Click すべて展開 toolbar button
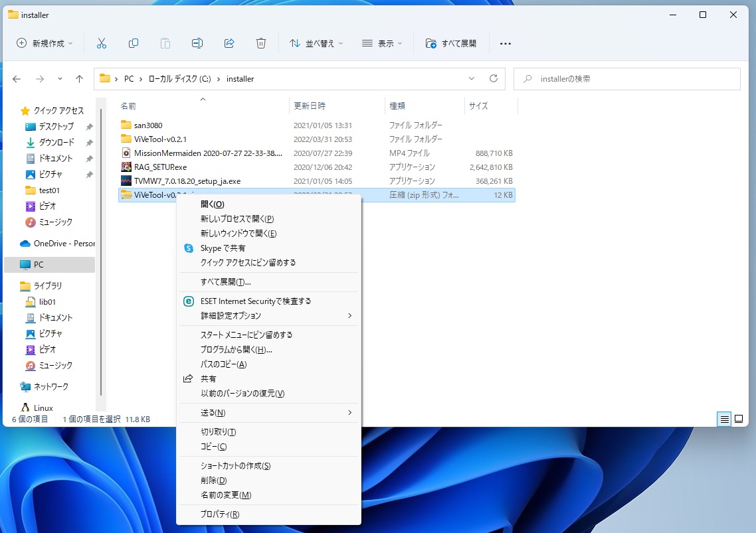756x533 pixels. pyautogui.click(x=451, y=43)
